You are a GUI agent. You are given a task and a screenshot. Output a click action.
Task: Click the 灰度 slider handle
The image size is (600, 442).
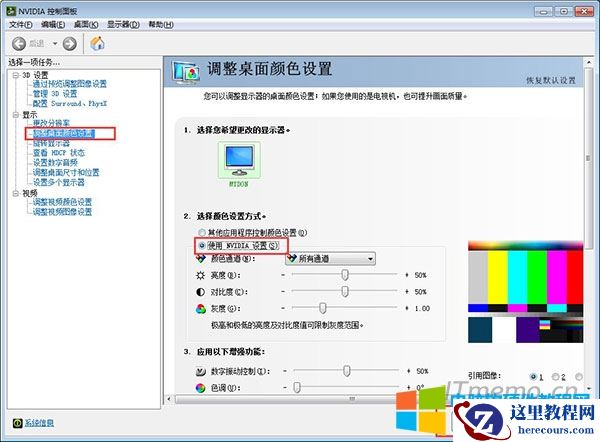coord(323,308)
